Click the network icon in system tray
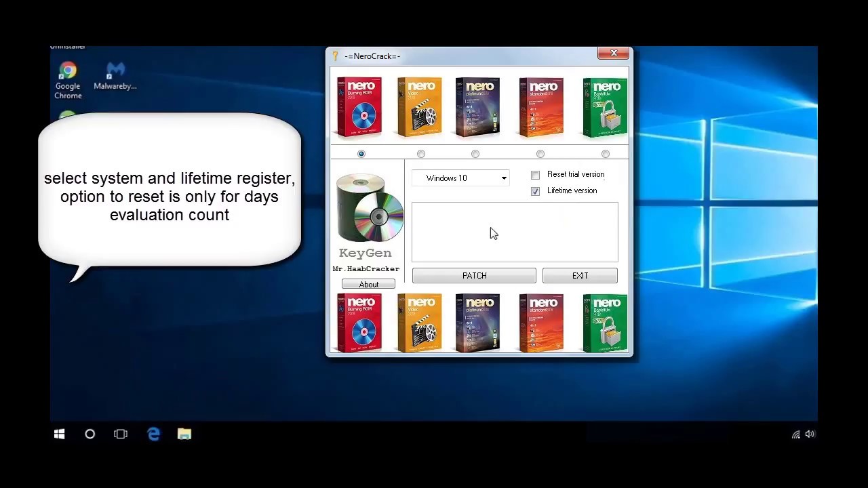The height and width of the screenshot is (488, 868). pyautogui.click(x=796, y=434)
